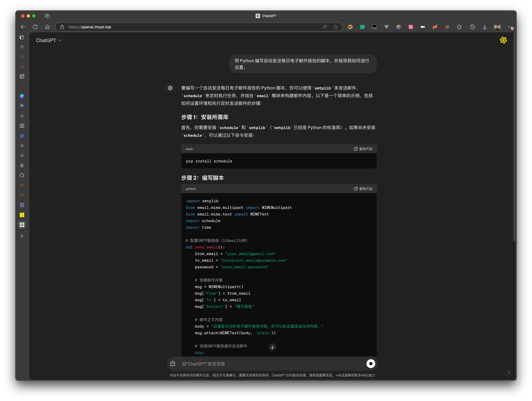Click the link to unlock more AIGC
Viewport: 532px width, 401px height.
click(x=355, y=375)
